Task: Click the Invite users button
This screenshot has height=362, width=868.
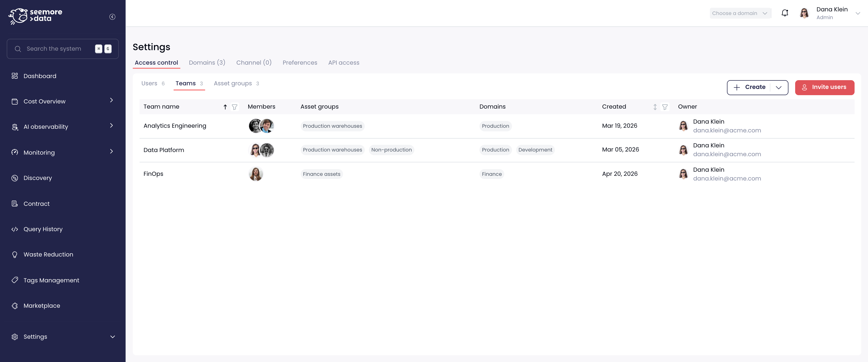Action: pyautogui.click(x=825, y=87)
